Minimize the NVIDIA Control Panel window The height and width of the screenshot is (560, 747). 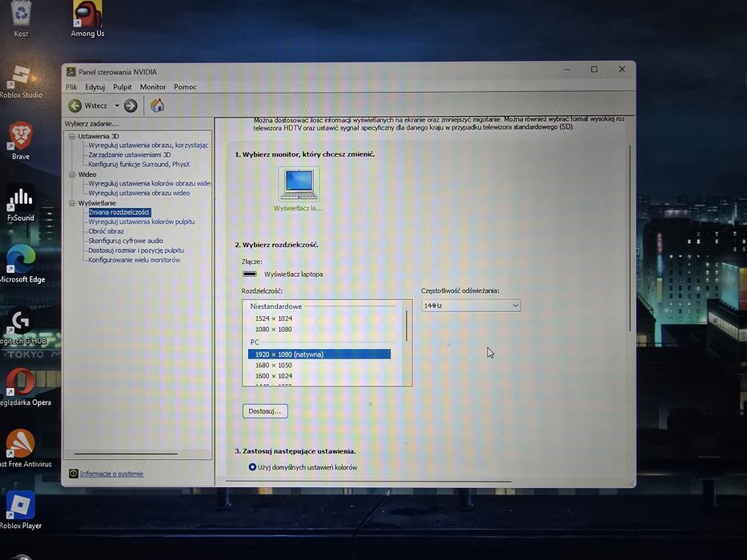point(567,70)
